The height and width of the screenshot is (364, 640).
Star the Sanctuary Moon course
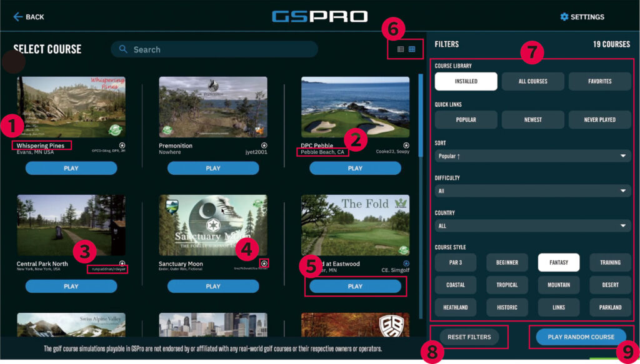(264, 263)
